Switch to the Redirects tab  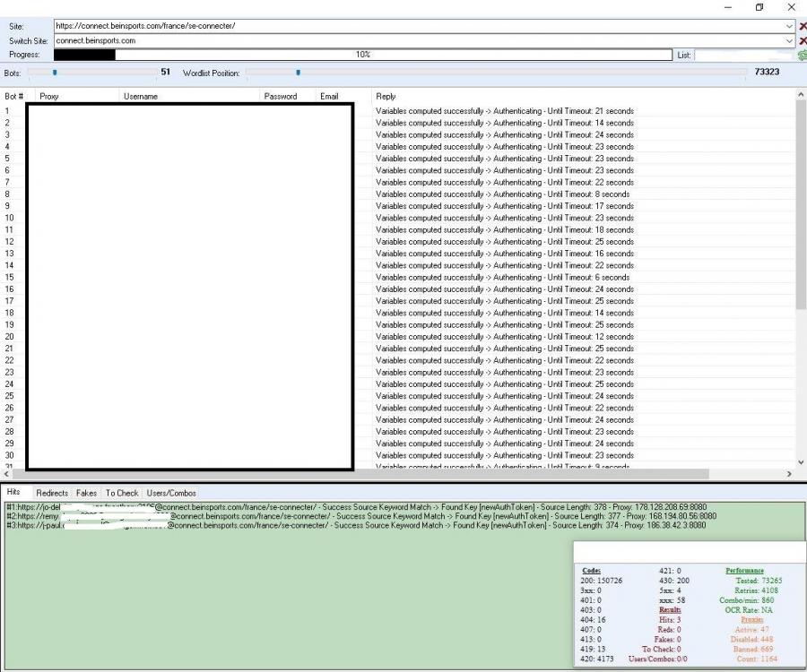(52, 493)
